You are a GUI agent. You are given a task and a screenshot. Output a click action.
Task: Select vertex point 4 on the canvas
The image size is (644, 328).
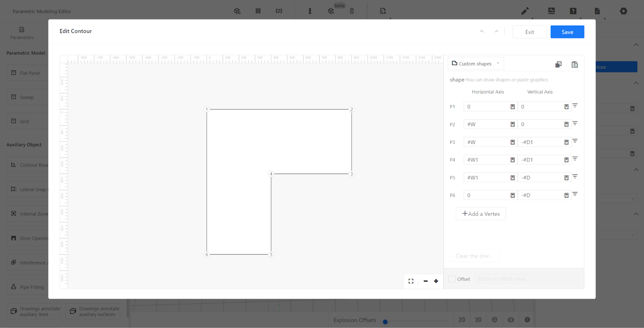[271, 174]
